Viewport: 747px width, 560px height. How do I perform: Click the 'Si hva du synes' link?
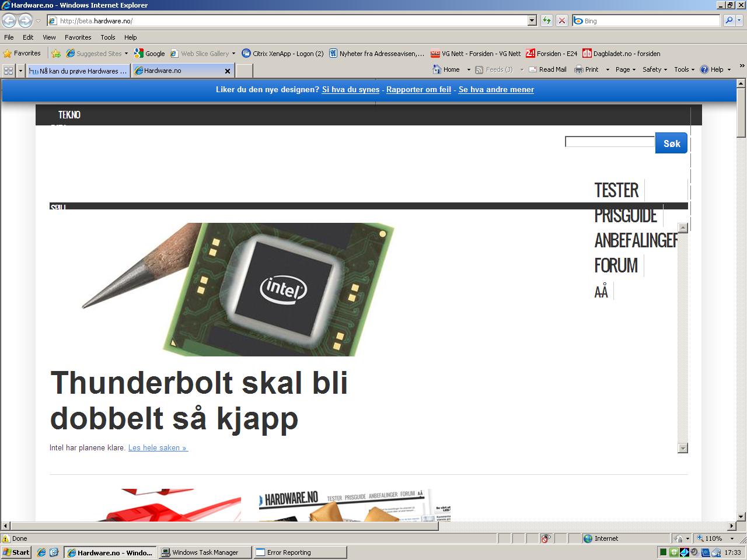(x=351, y=90)
